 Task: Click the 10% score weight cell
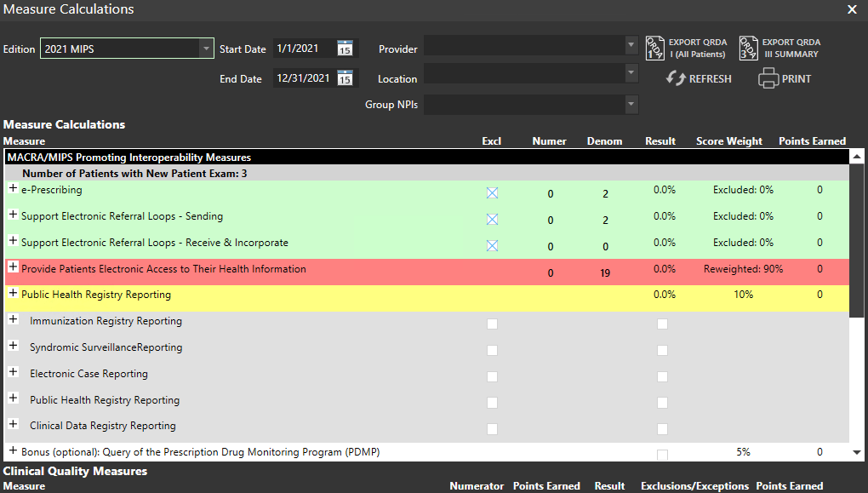tap(744, 295)
